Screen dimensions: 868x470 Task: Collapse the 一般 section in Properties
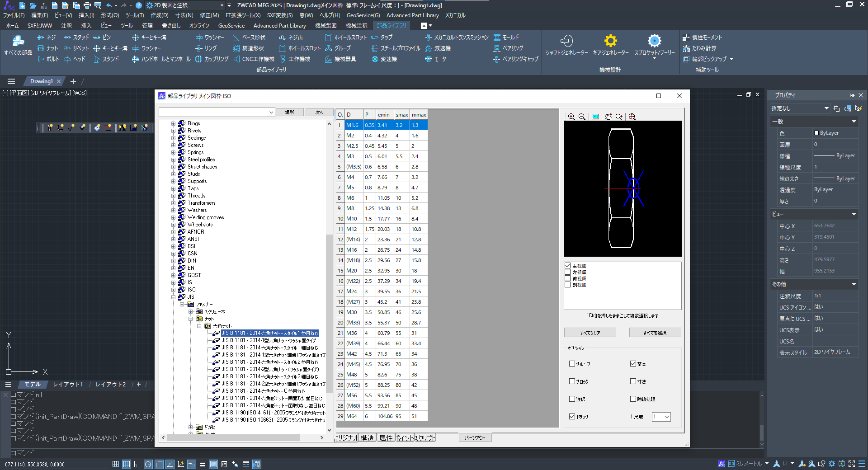click(x=854, y=121)
